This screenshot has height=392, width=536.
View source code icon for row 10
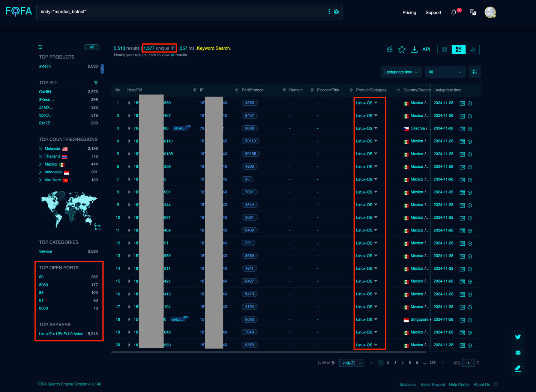[462, 218]
